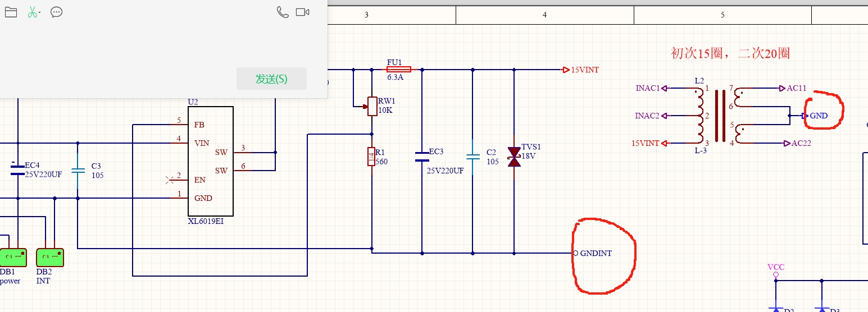Select the C3 capacitor symbol
This screenshot has width=868, height=312.
[x=78, y=170]
